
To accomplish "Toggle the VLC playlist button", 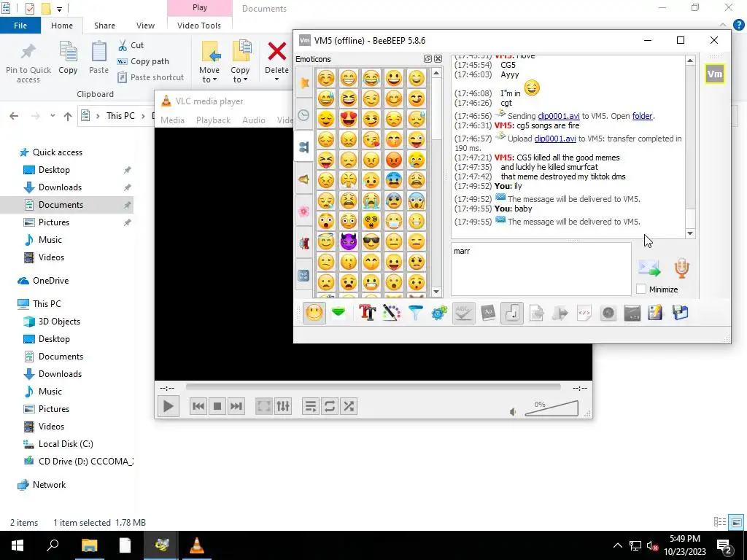I will 311,406.
